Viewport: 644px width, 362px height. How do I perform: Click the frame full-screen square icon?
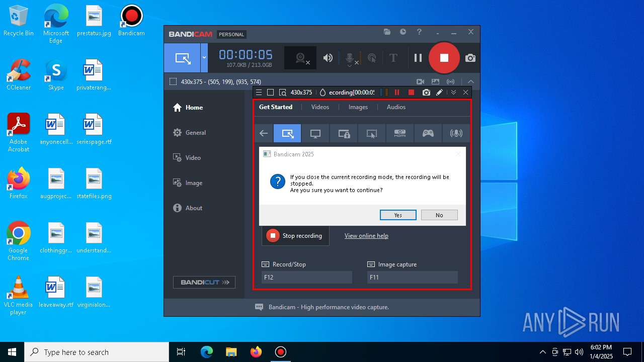tap(270, 93)
